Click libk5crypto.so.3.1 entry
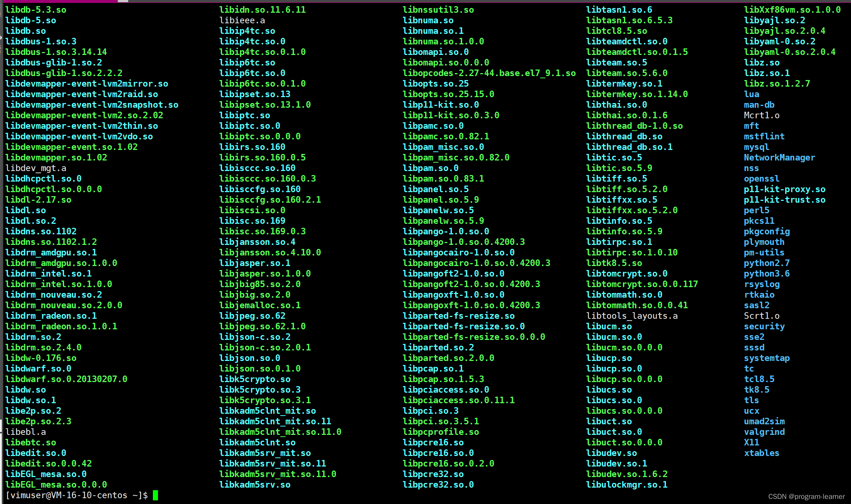Screen dimensions: 851x504 coord(265,400)
